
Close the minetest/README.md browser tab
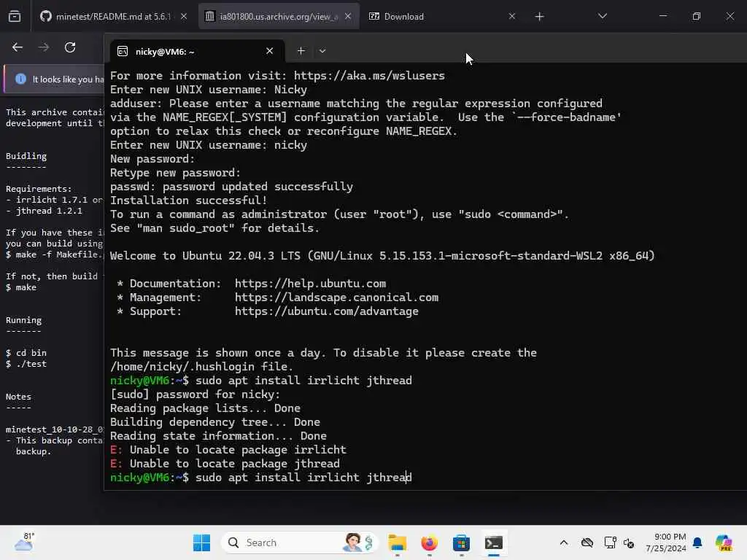point(184,16)
